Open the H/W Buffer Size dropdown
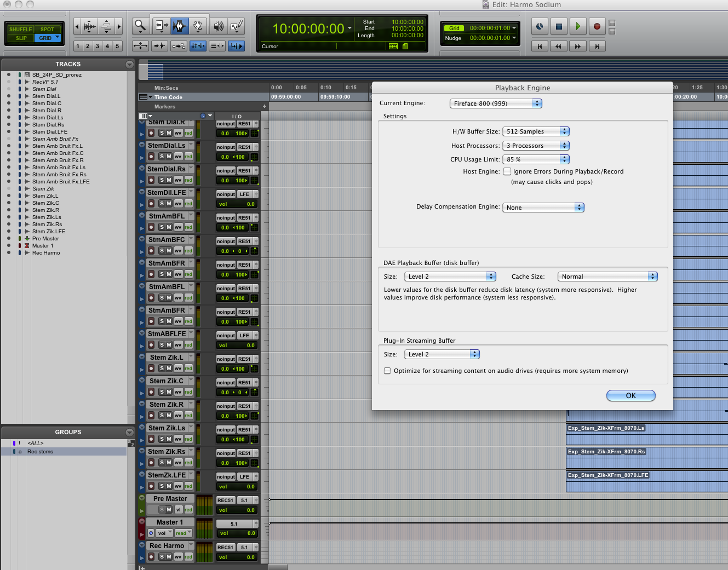The height and width of the screenshot is (570, 728). [x=536, y=131]
